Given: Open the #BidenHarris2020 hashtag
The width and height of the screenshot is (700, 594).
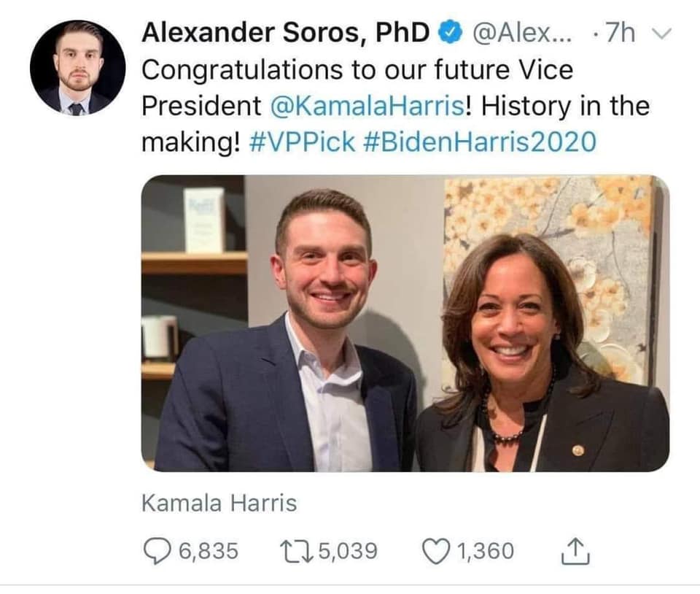Looking at the screenshot, I should 481,142.
